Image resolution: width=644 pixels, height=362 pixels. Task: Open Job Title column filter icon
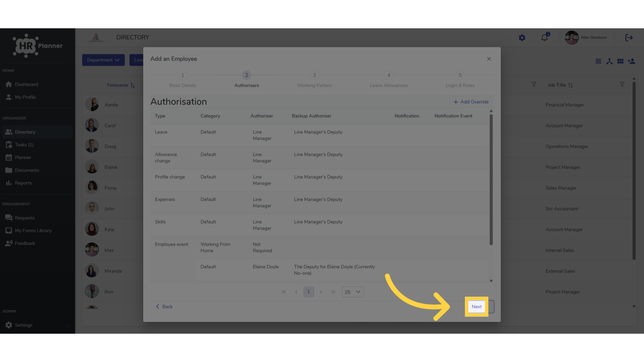click(x=622, y=85)
